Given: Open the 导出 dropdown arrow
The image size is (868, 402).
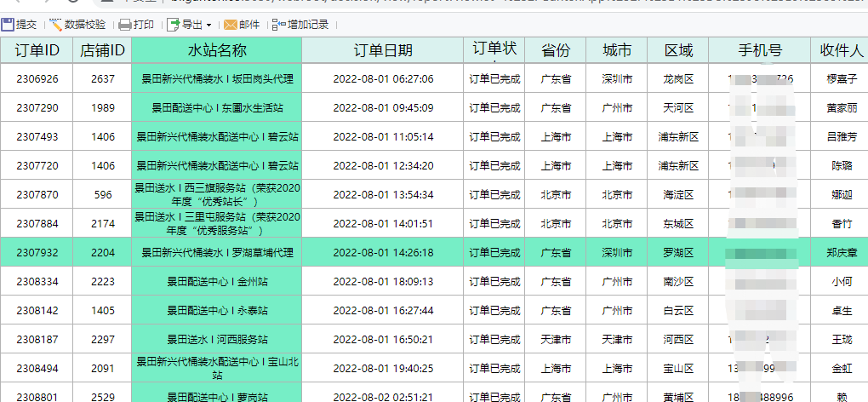Looking at the screenshot, I should click(208, 25).
